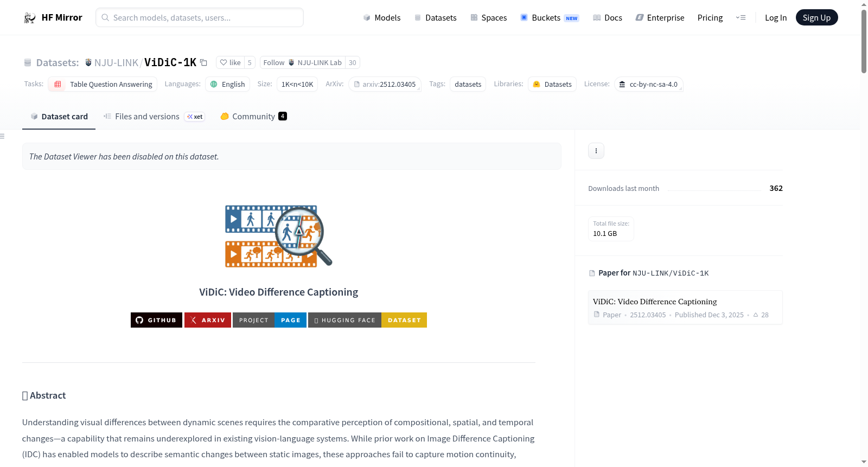This screenshot has height=467, width=868.
Task: Select the 1K<n<10K size tag
Action: 297,84
